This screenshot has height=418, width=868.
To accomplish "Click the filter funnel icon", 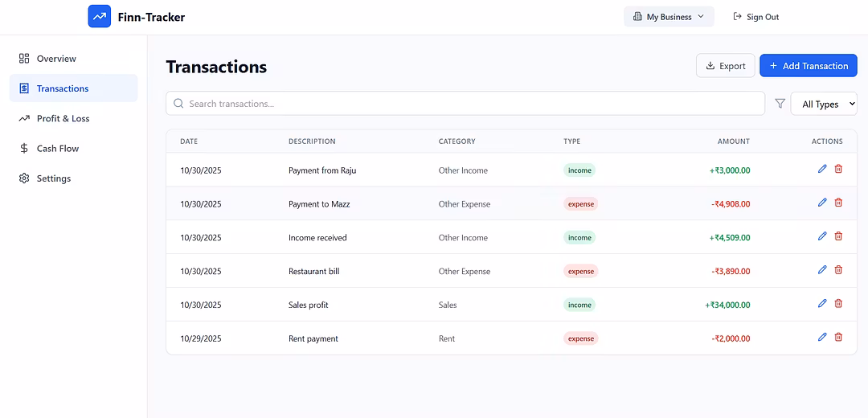I will point(780,104).
